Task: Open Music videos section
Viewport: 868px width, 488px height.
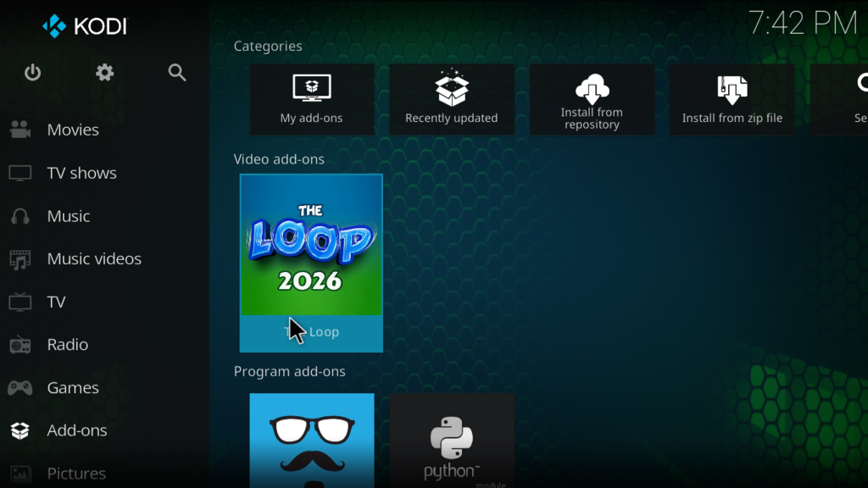Action: [x=93, y=259]
